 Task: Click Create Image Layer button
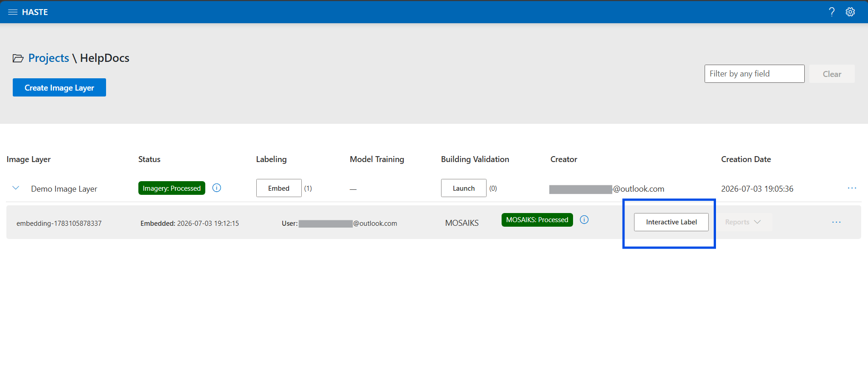pyautogui.click(x=59, y=87)
